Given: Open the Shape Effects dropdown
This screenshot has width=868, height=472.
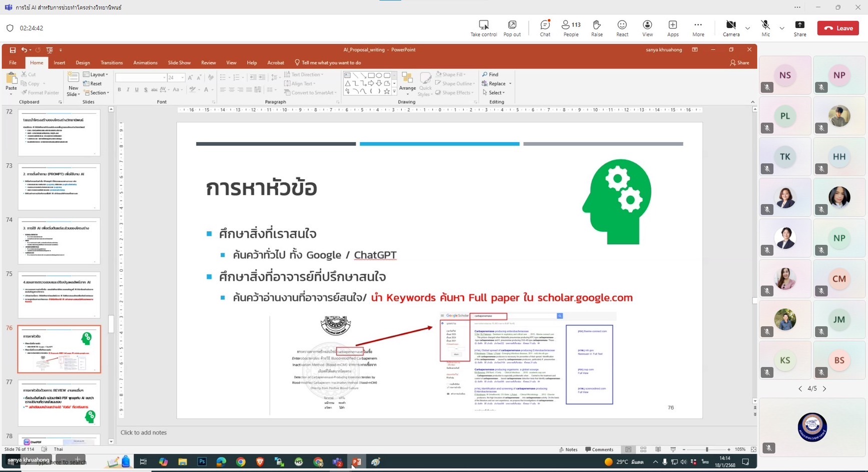Looking at the screenshot, I should click(x=455, y=93).
